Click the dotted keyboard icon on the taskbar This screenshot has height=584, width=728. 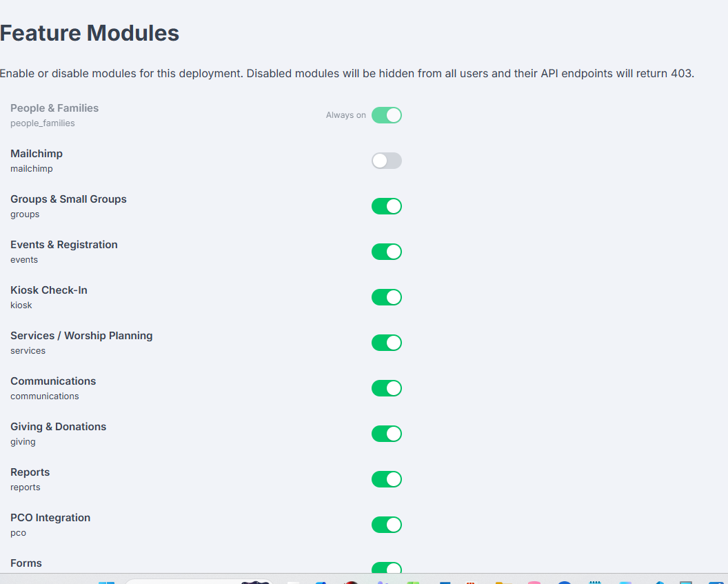pyautogui.click(x=595, y=581)
